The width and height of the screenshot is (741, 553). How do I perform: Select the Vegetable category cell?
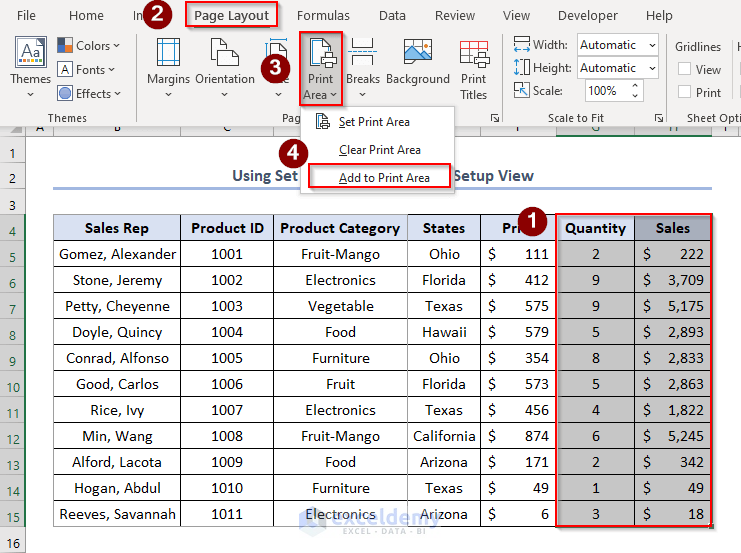340,306
